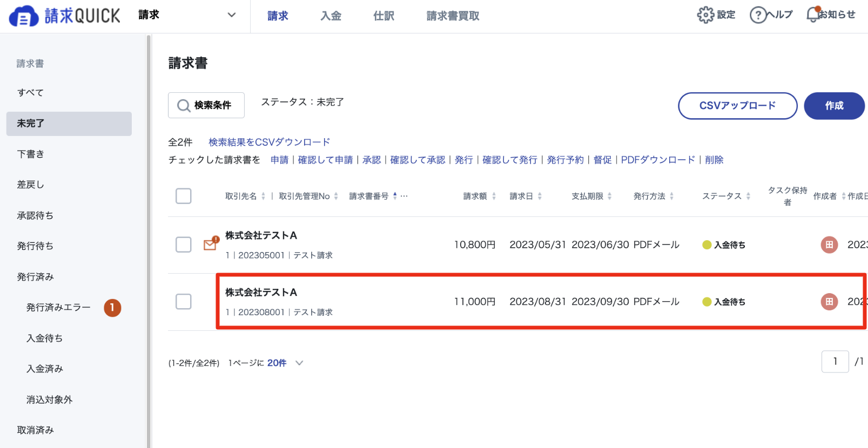Click 検索結果をCSVダウンロード link
The height and width of the screenshot is (448, 868).
(x=270, y=142)
